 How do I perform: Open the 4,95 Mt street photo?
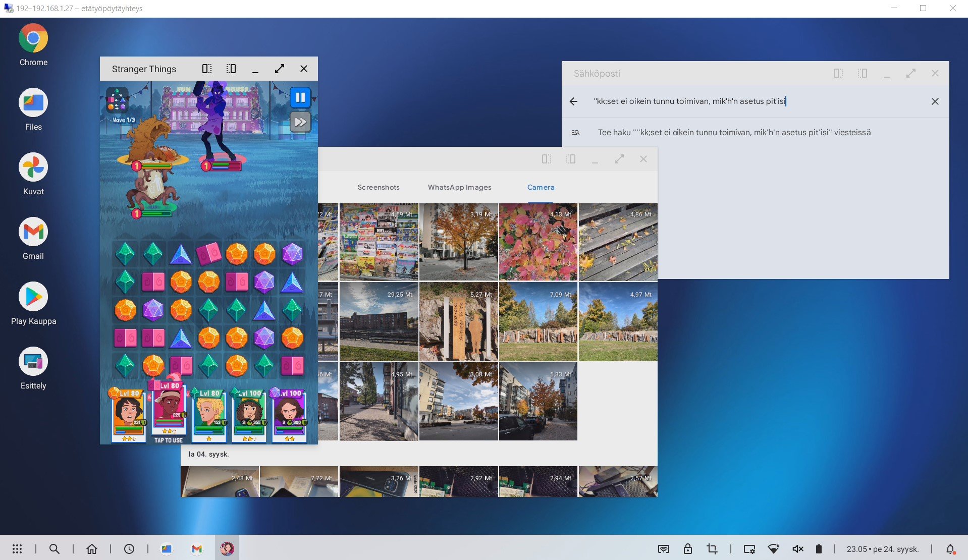379,402
